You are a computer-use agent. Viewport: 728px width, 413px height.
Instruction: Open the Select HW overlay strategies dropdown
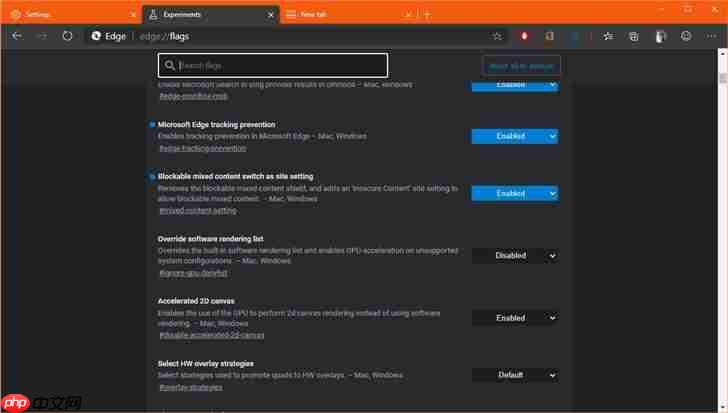(x=515, y=375)
